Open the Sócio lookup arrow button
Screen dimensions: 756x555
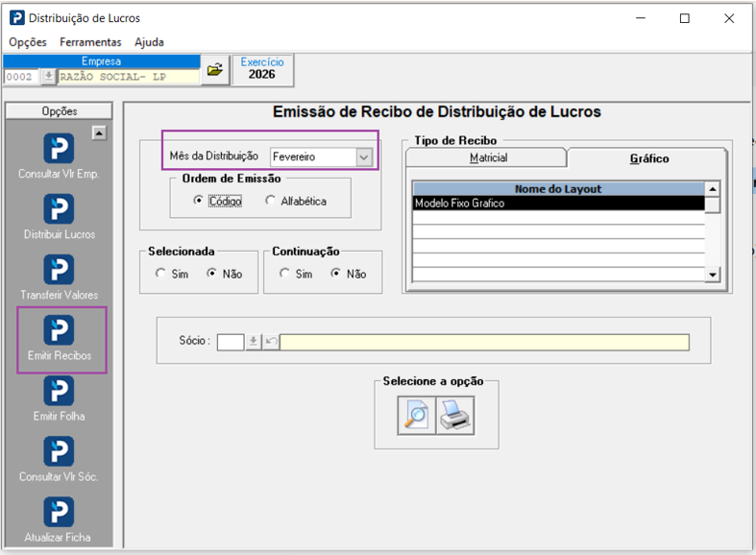coord(254,342)
